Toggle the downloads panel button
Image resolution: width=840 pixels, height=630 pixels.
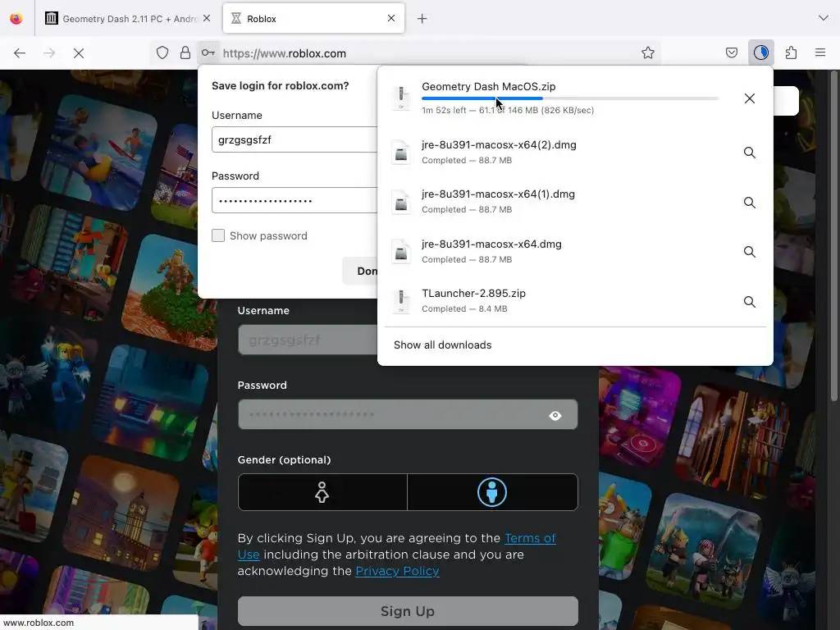(x=761, y=52)
